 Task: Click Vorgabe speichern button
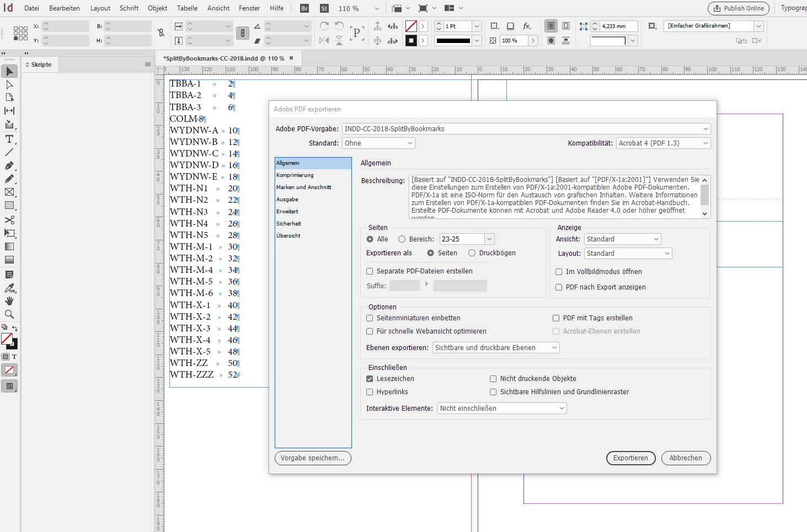(313, 458)
